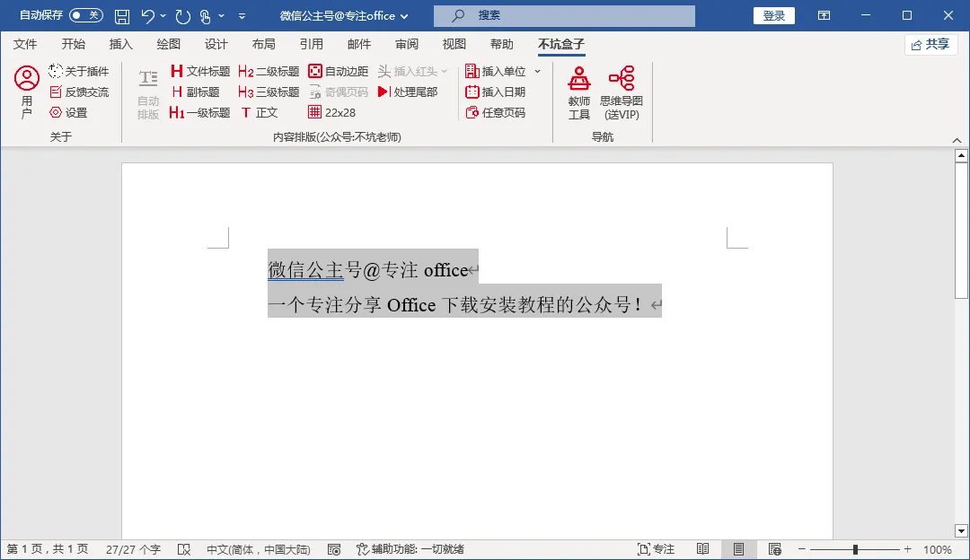Click into the 搜索 search box
This screenshot has height=560, width=970.
coord(564,16)
